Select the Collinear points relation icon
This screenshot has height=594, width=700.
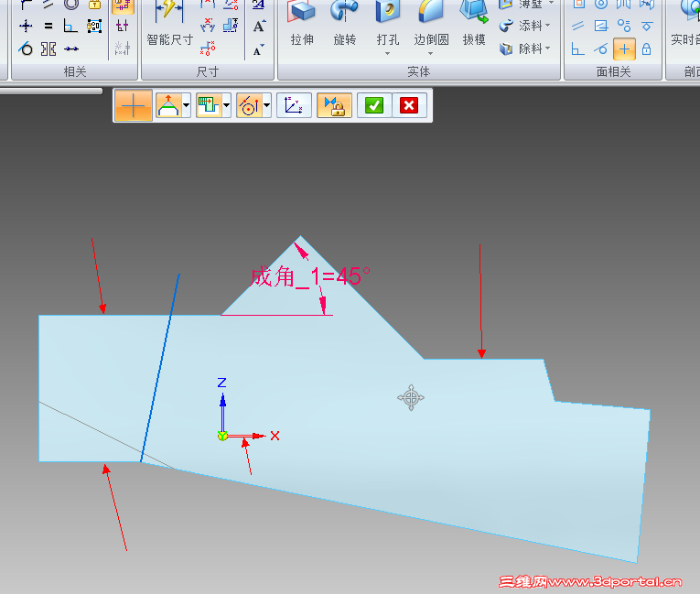click(70, 49)
